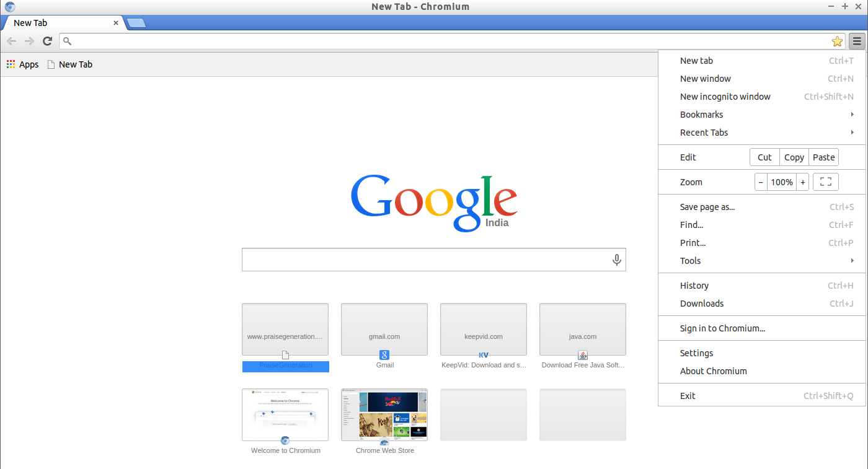
Task: Click the address bar
Action: [x=453, y=42]
